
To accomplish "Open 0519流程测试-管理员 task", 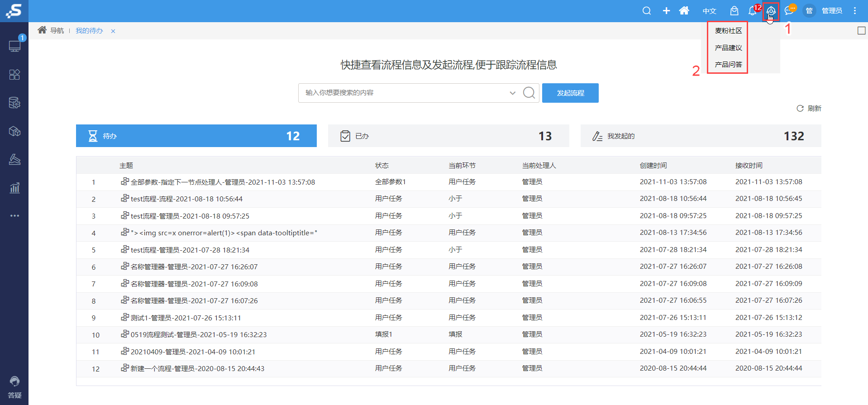I will coord(199,334).
